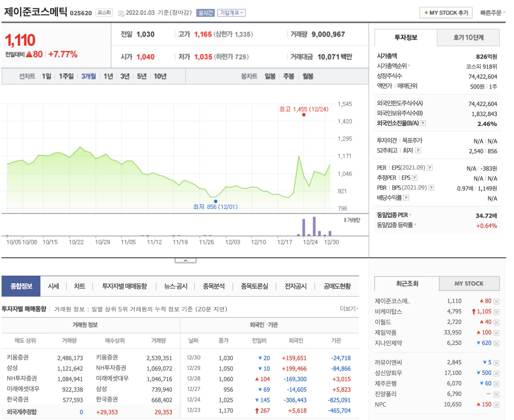
Task: Remove 비케이탑스 from recent list
Action: tap(496, 312)
